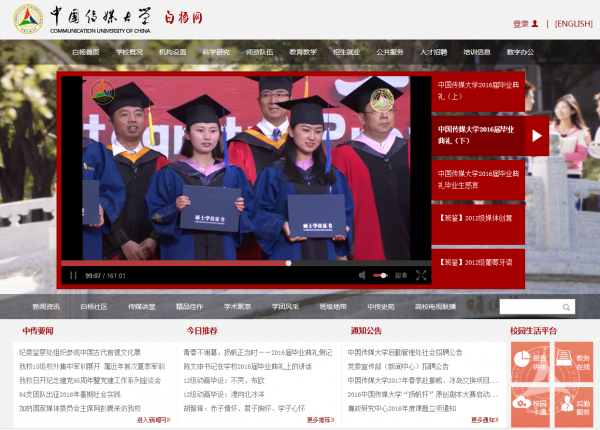Click the white play arrow beside the playlist

(537, 135)
